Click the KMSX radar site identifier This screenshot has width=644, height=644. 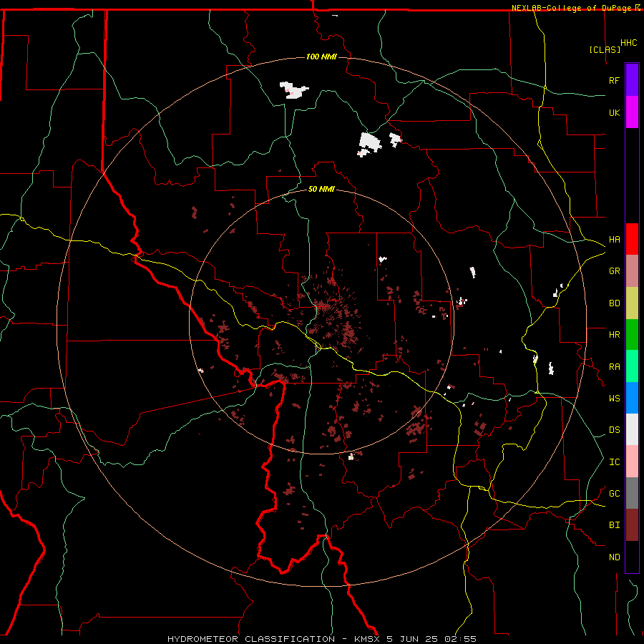368,639
